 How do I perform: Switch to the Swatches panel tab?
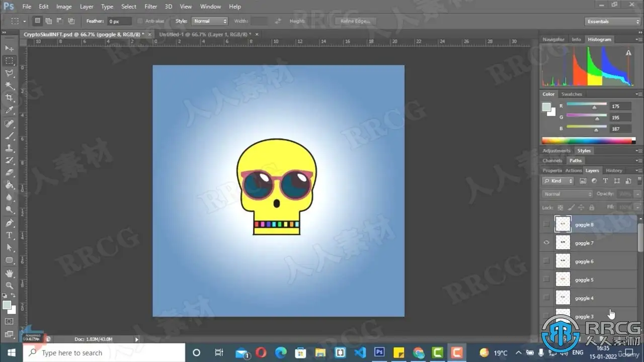[572, 94]
